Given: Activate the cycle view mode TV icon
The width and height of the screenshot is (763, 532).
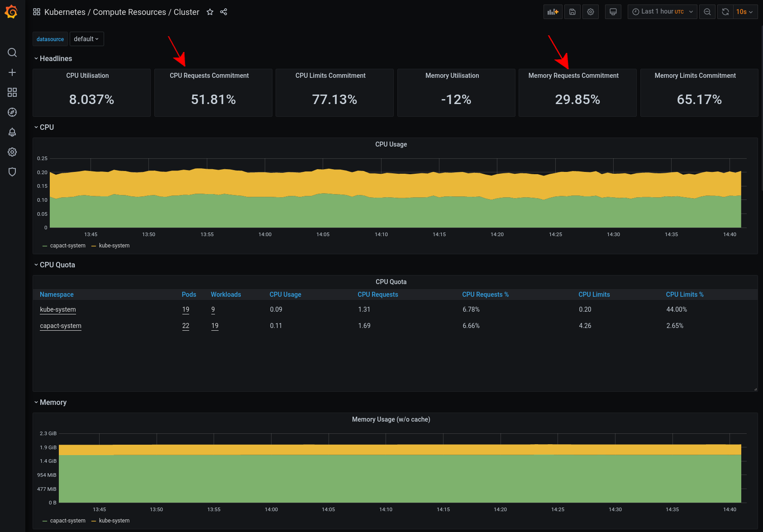Looking at the screenshot, I should (613, 12).
